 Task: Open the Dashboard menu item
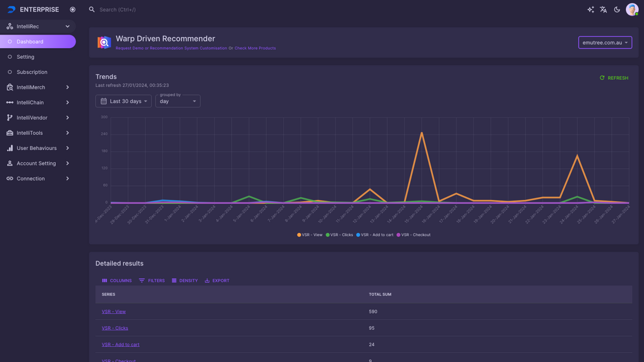coord(38,42)
